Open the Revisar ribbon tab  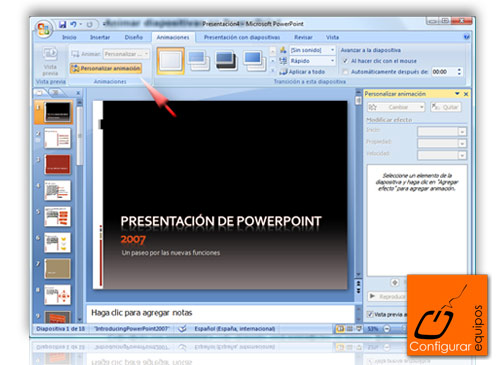pos(303,37)
